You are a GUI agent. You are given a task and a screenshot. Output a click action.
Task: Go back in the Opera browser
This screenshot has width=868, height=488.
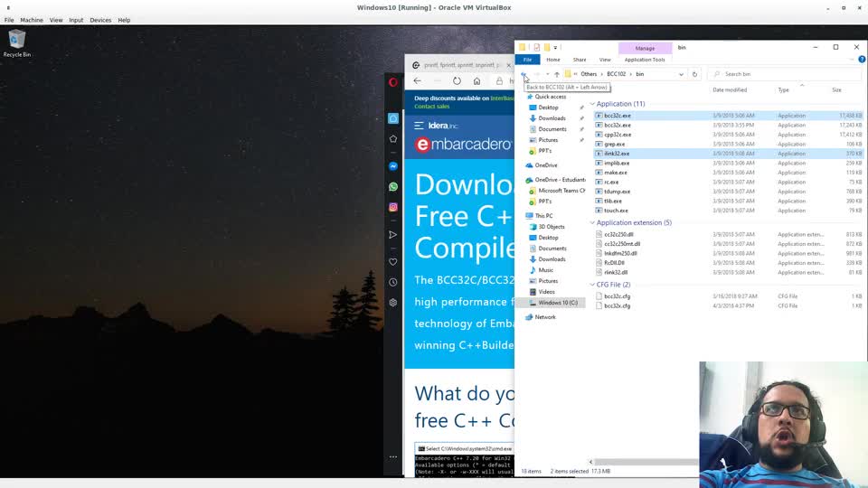418,80
